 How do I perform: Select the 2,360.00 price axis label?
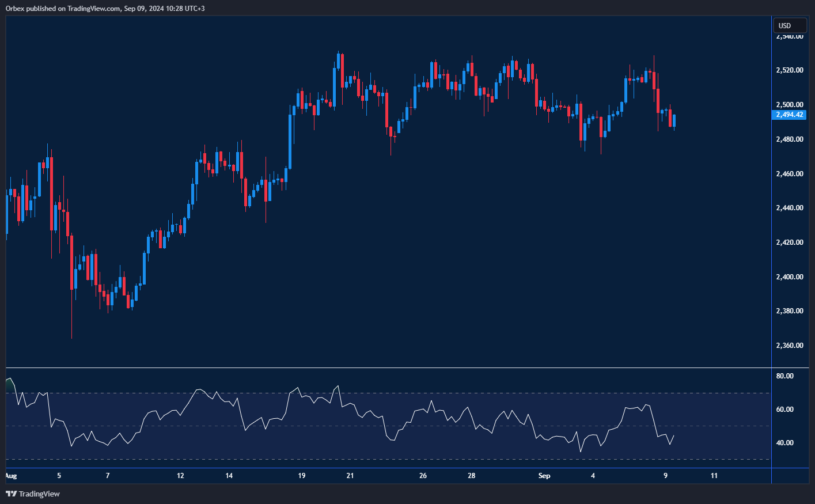pyautogui.click(x=789, y=346)
